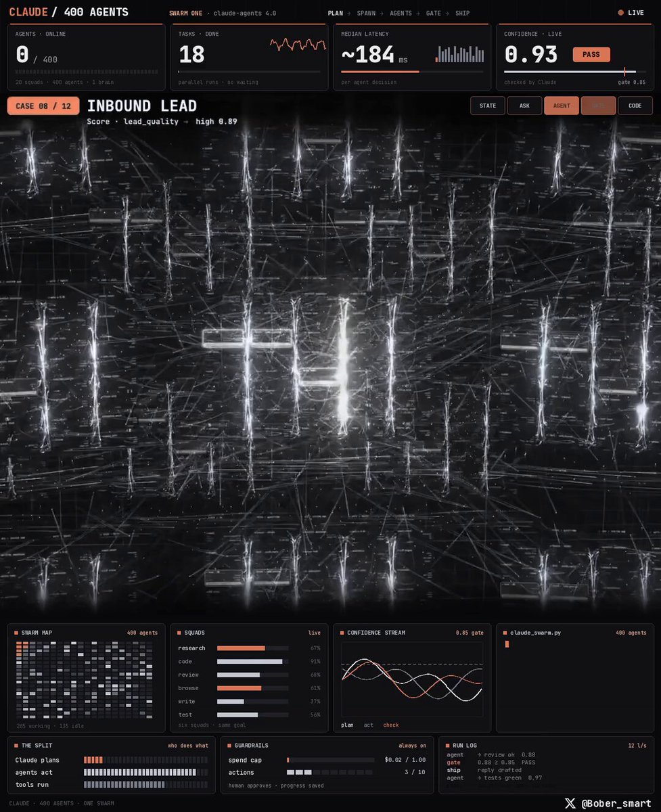This screenshot has height=812, width=661.
Task: Click the Tasks Done sparkline chart
Action: (298, 45)
